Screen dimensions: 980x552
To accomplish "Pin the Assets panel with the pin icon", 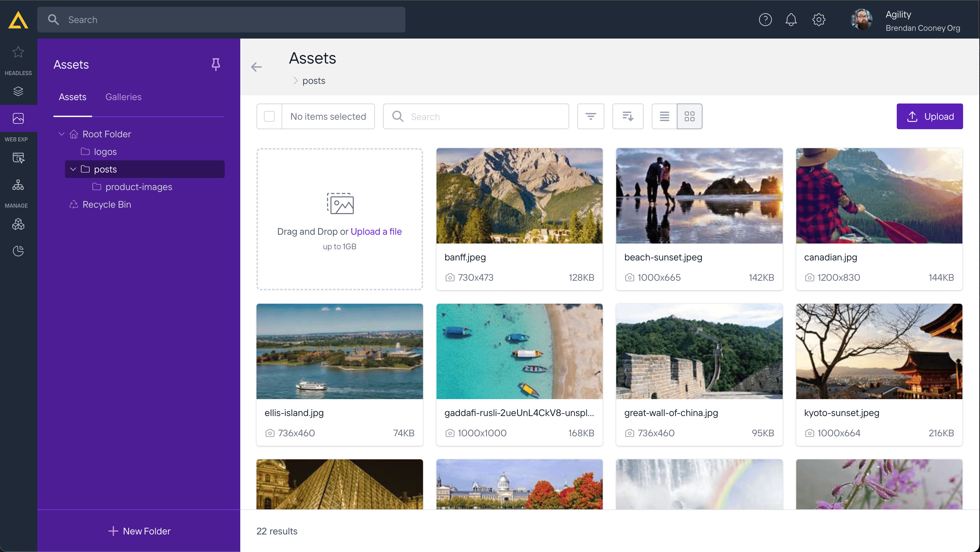I will [x=216, y=64].
